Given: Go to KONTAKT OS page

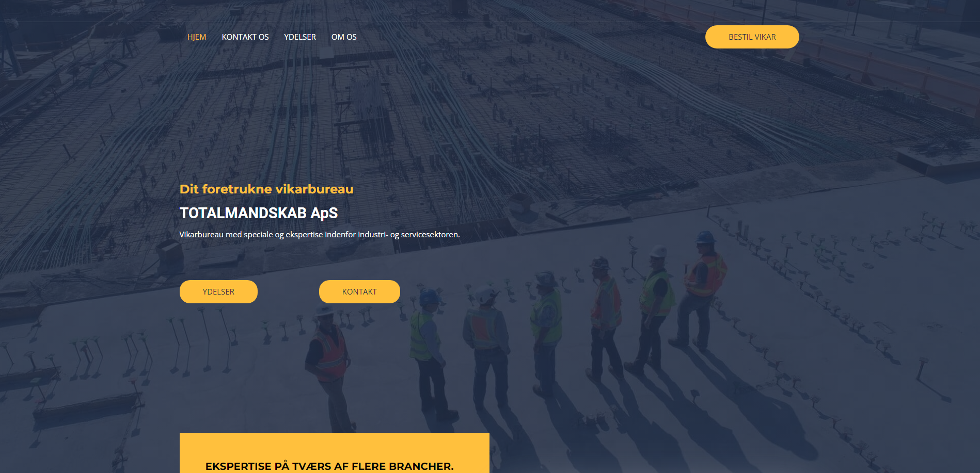Looking at the screenshot, I should (x=245, y=37).
